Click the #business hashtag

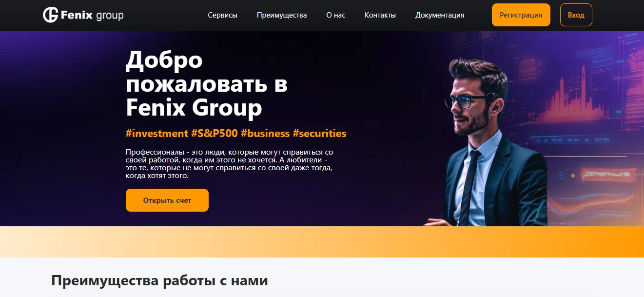pyautogui.click(x=265, y=133)
